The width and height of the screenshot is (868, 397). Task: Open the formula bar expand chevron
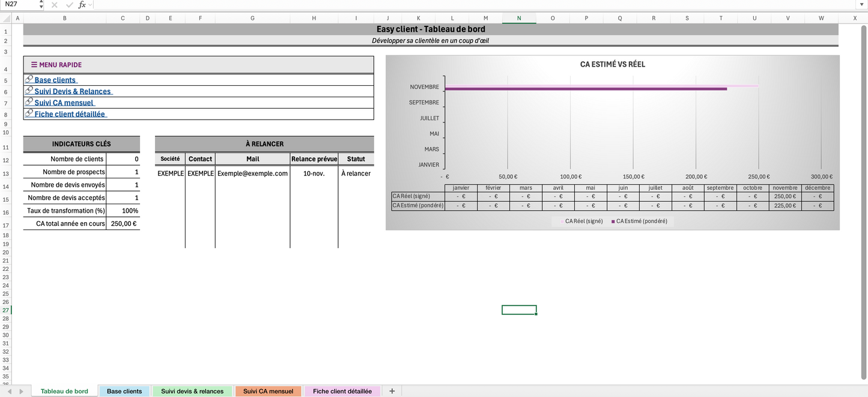pyautogui.click(x=90, y=5)
